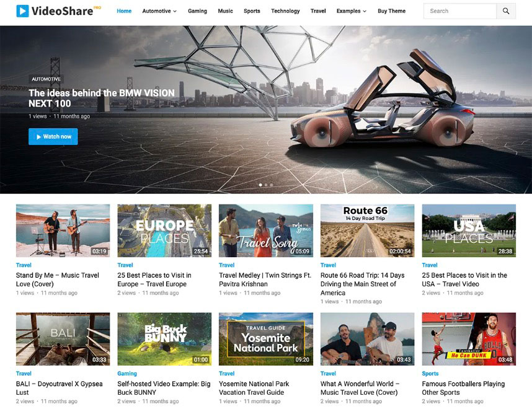Click Yosemite National Park Vacation Travel Guide title
This screenshot has height=409, width=532.
(x=254, y=388)
